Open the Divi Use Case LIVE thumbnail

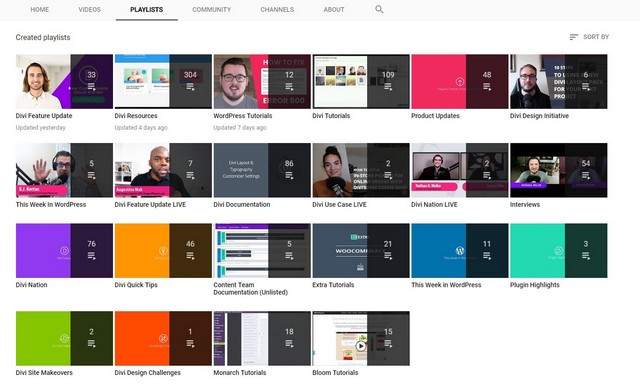coord(360,170)
